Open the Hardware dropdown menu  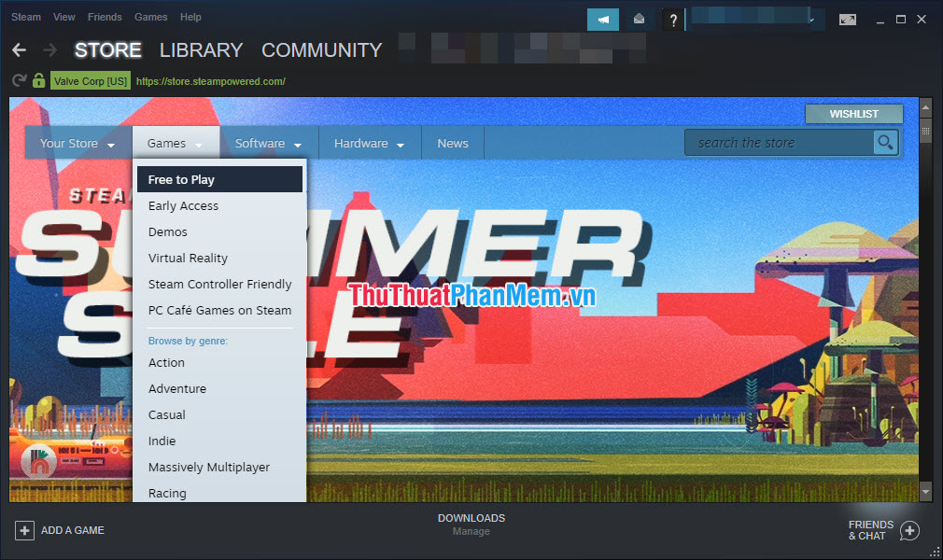click(x=367, y=143)
